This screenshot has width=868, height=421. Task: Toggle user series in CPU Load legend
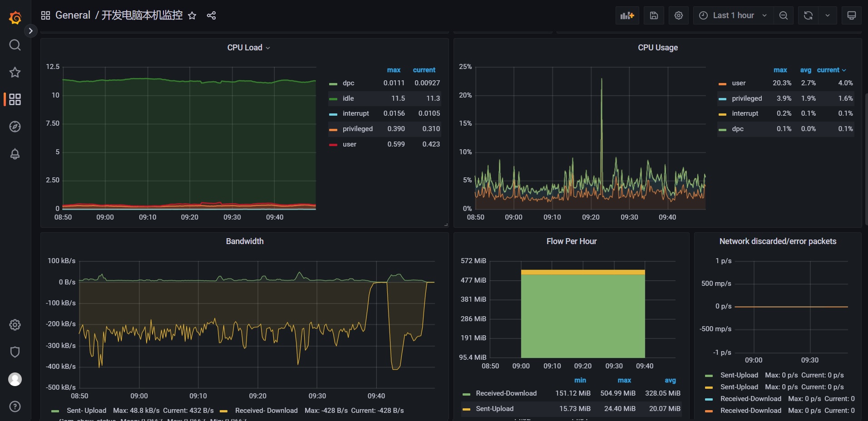pos(349,144)
